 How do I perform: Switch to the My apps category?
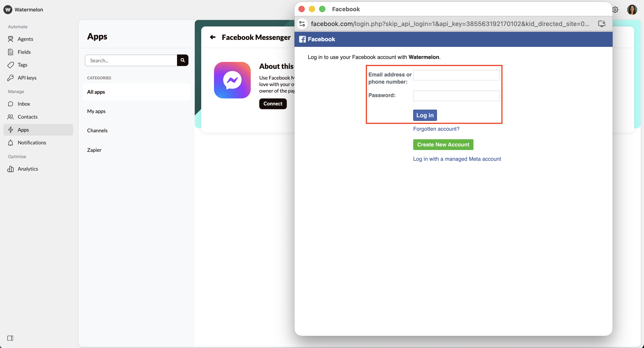96,111
